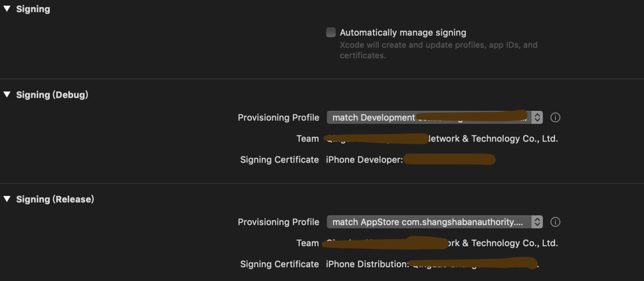Collapse the Signing (Release) disclosure triangle

(x=7, y=199)
